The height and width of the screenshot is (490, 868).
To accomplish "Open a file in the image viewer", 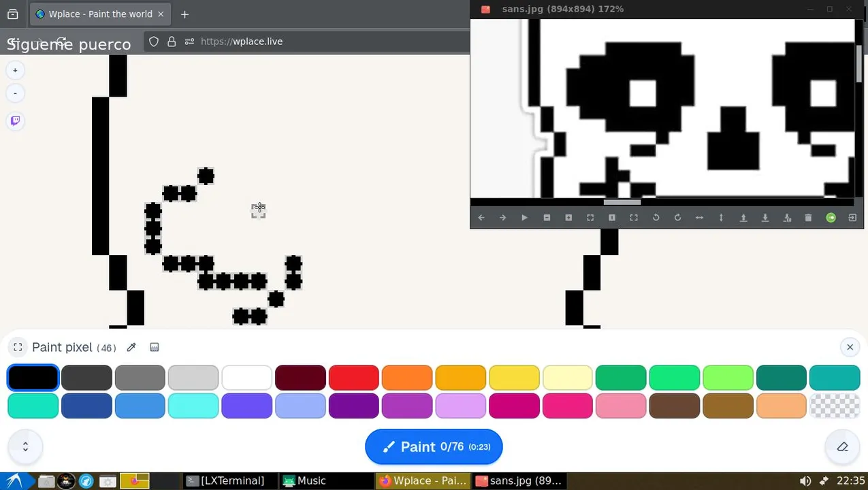I will click(x=743, y=218).
